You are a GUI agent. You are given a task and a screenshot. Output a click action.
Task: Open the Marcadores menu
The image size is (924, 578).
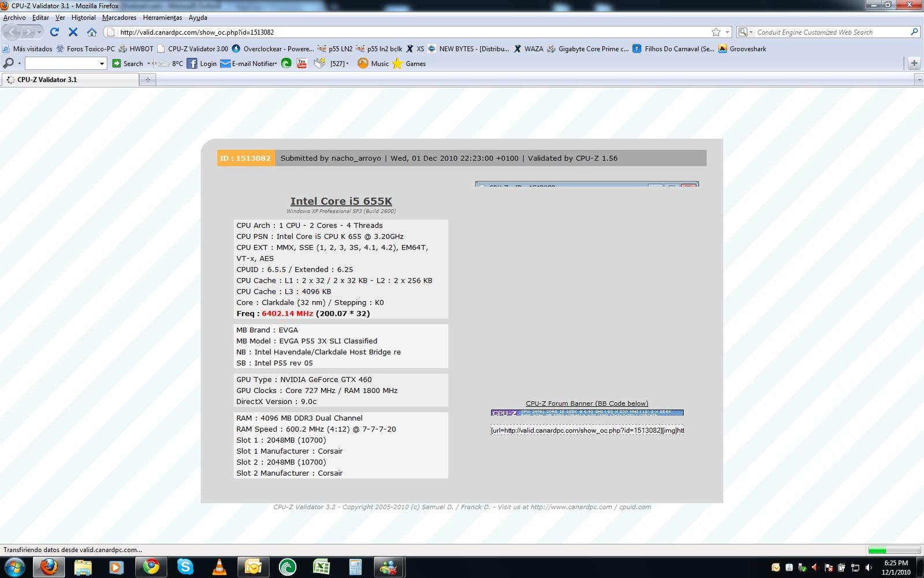click(119, 17)
